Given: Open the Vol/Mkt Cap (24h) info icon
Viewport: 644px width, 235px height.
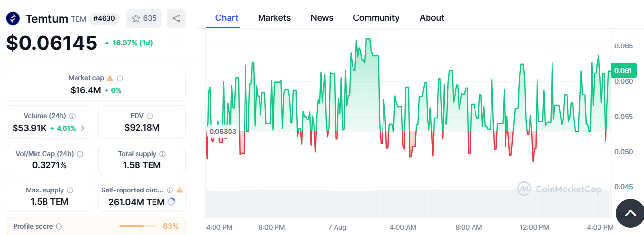Looking at the screenshot, I should [x=80, y=154].
